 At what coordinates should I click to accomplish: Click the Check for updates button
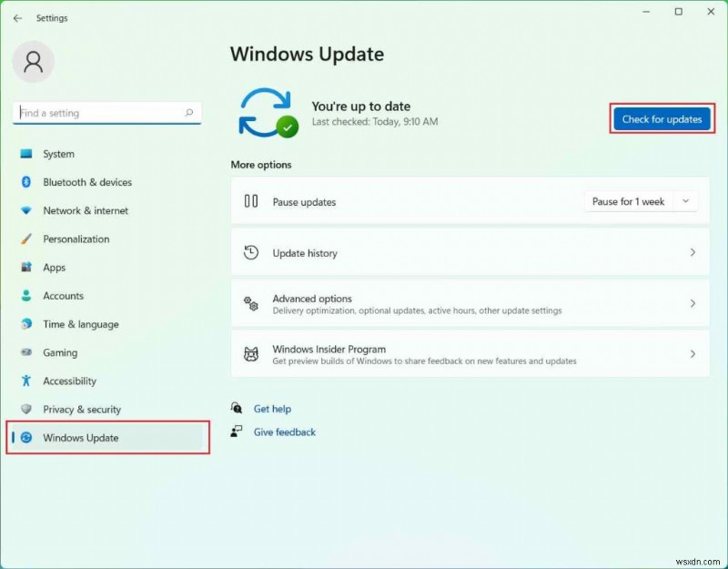[662, 118]
